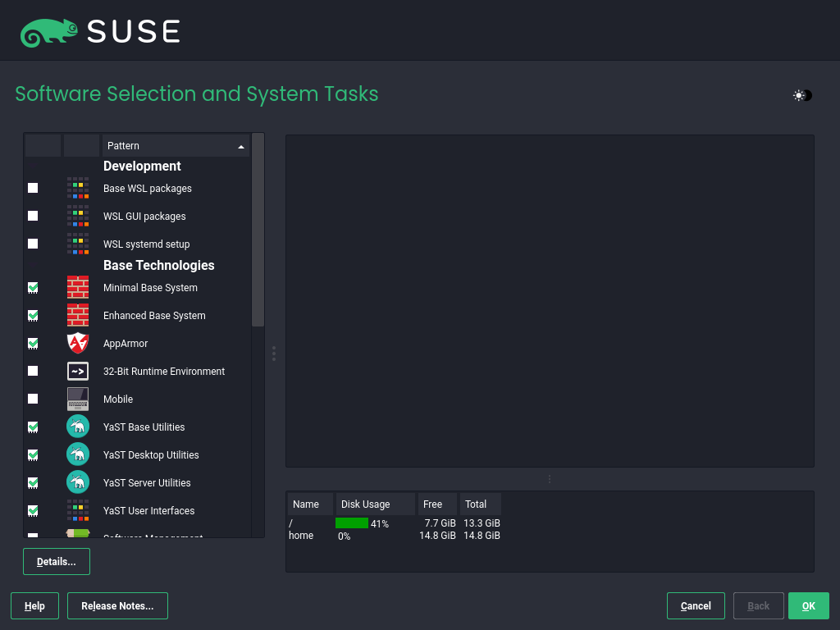Enable the WSL GUI packages checkbox

coord(33,216)
